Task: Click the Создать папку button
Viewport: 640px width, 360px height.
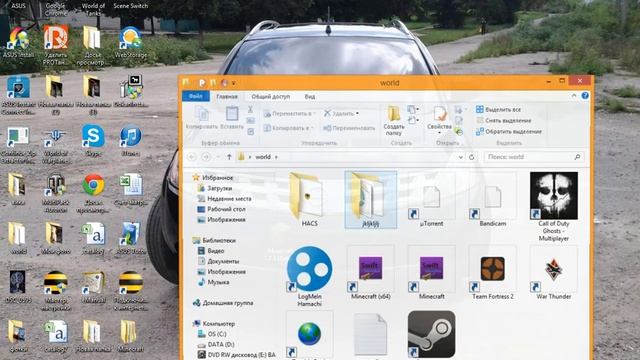Action: [x=393, y=121]
